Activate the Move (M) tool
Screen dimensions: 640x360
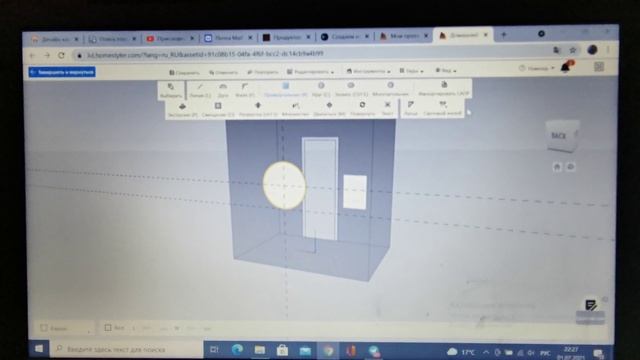click(x=329, y=109)
